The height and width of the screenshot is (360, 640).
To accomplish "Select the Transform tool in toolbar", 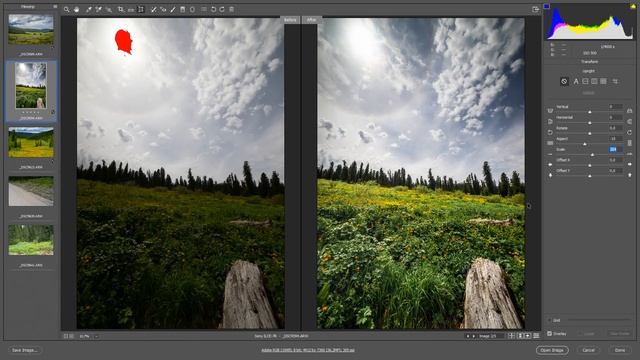I will 141,9.
